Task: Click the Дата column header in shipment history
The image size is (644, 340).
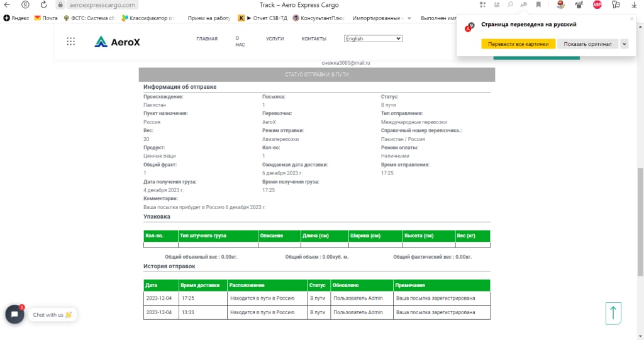Action: (161, 285)
